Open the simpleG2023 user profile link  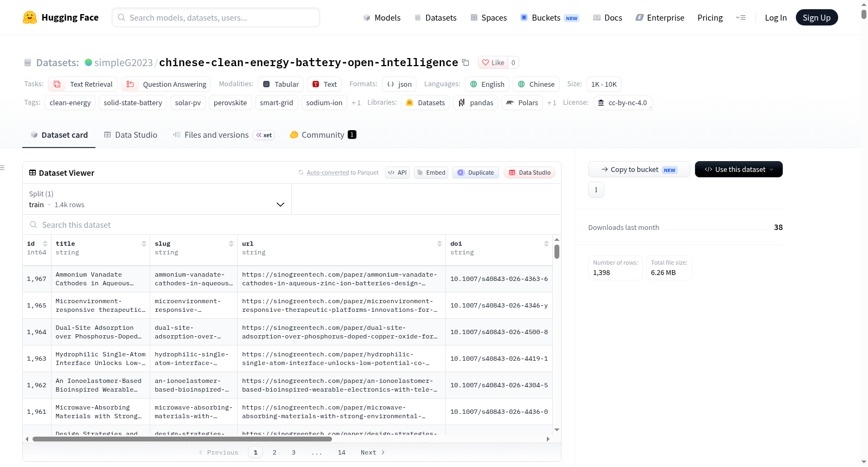124,62
